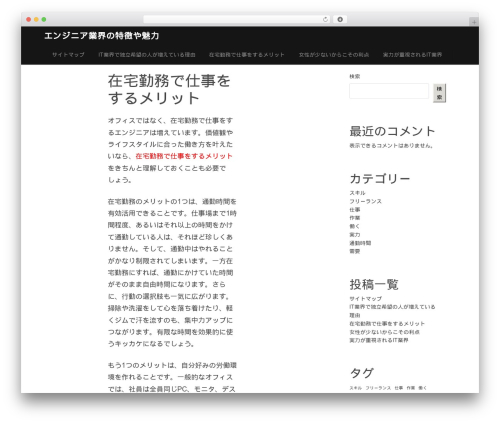
Task: Open the スキル category under カテゴリー
Action: 357,193
